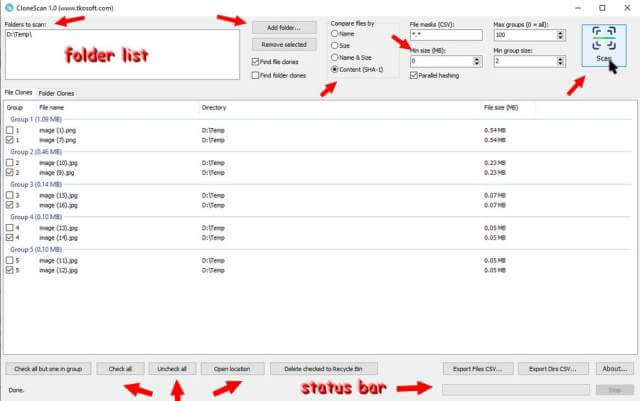Toggle the Find file clones checkbox
The image size is (640, 401).
pyautogui.click(x=256, y=62)
